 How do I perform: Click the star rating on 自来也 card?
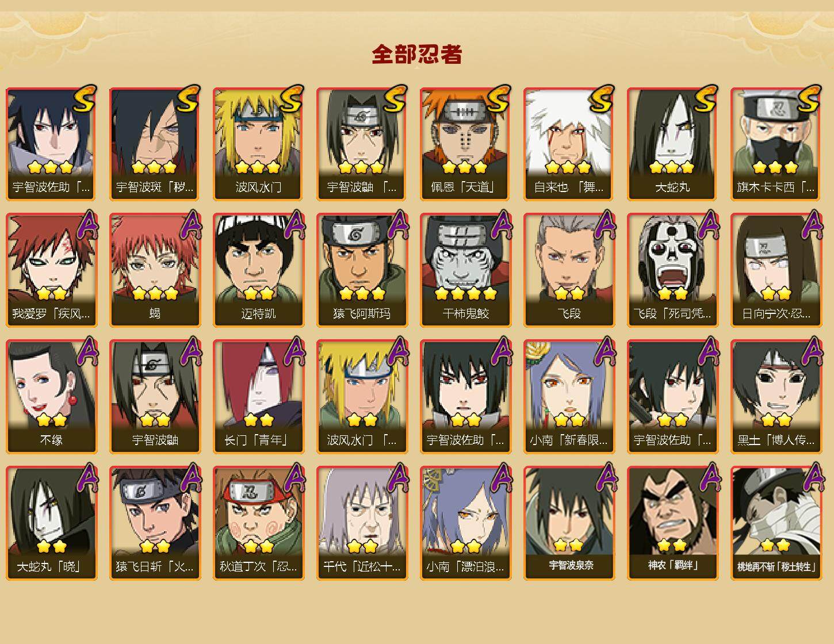(x=568, y=167)
